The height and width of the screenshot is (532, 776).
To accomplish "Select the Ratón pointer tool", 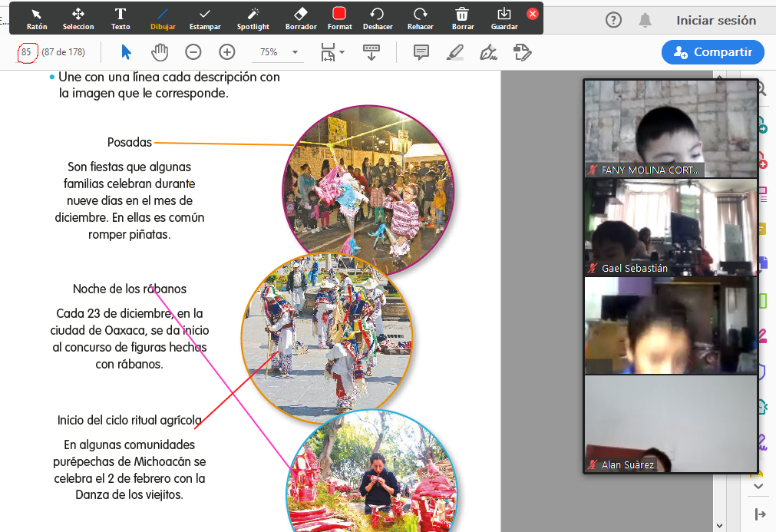I will point(36,18).
